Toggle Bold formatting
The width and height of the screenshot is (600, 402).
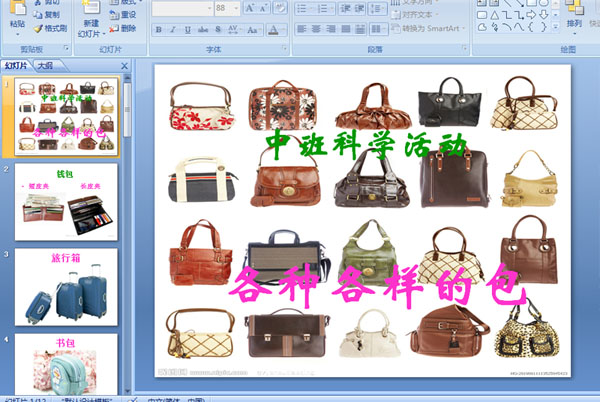158,29
